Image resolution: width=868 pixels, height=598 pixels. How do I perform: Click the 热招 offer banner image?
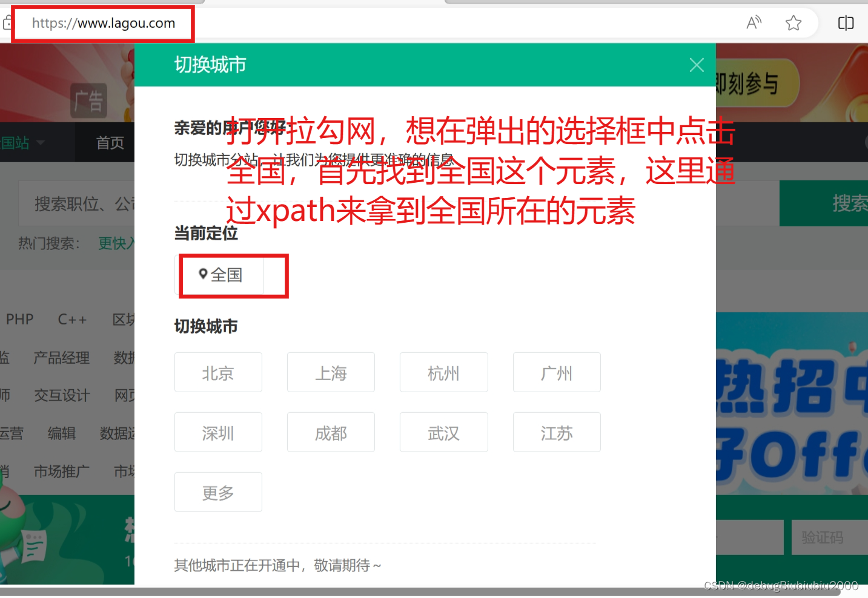pyautogui.click(x=792, y=404)
